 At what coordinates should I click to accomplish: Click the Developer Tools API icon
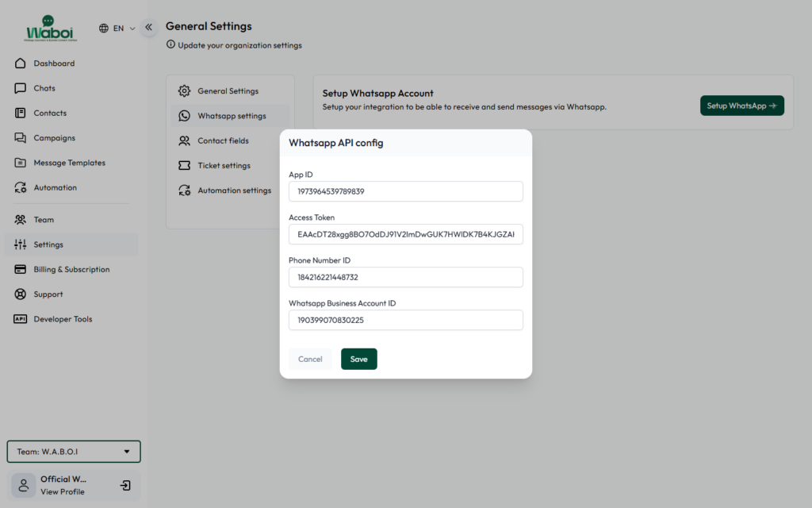pyautogui.click(x=20, y=319)
